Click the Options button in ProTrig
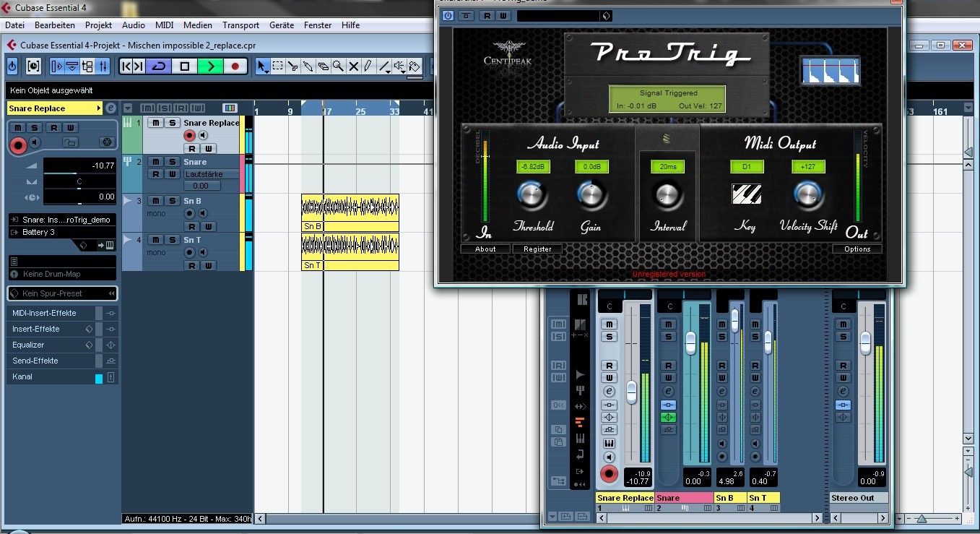 tap(857, 249)
